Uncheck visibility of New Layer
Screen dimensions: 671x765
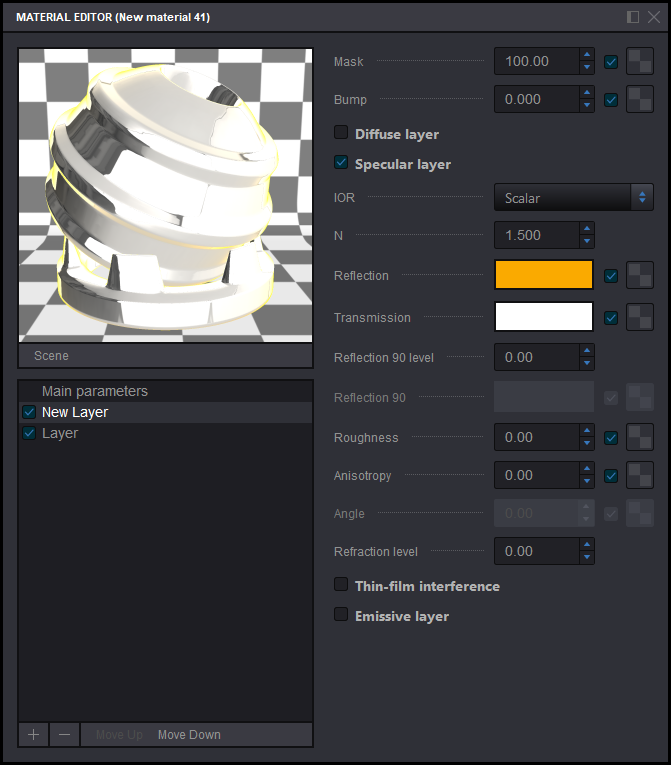pyautogui.click(x=29, y=412)
